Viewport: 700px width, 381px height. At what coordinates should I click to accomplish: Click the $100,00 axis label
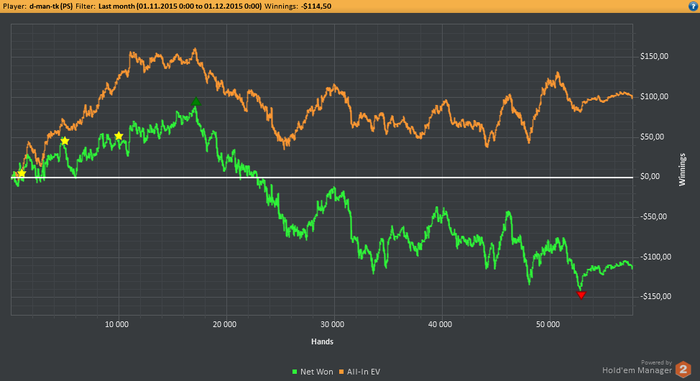tap(654, 96)
